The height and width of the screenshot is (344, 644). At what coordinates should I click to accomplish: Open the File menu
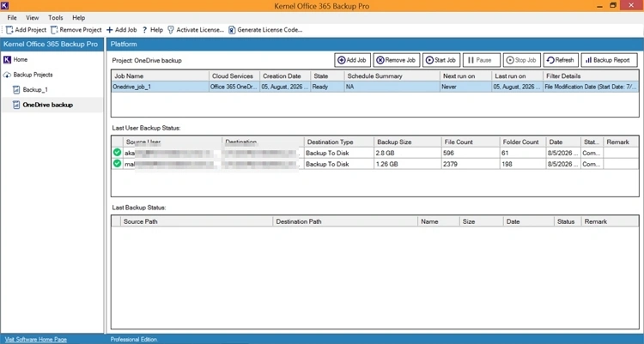(x=12, y=18)
